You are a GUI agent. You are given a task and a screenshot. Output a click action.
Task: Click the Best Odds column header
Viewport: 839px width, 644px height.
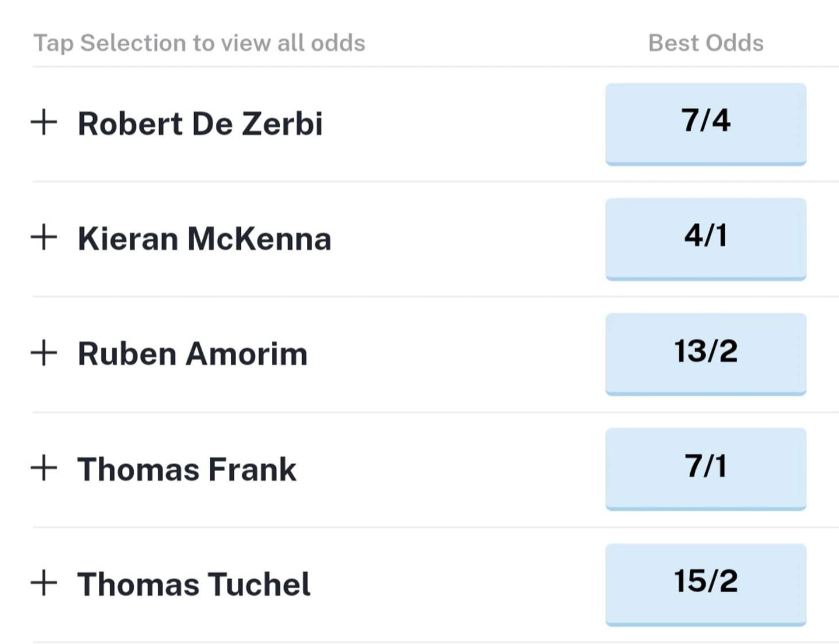pyautogui.click(x=706, y=43)
